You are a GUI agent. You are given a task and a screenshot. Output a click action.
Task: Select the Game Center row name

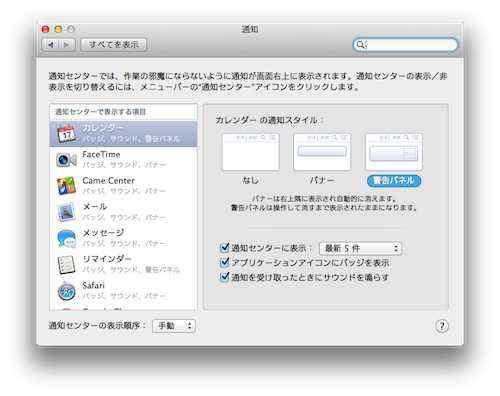coord(108,181)
